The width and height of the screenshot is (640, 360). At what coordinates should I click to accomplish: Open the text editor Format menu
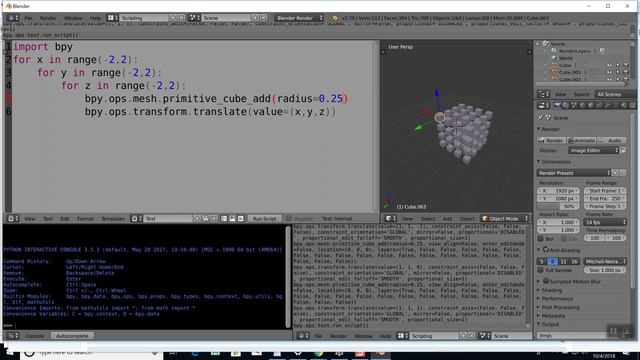[x=85, y=219]
